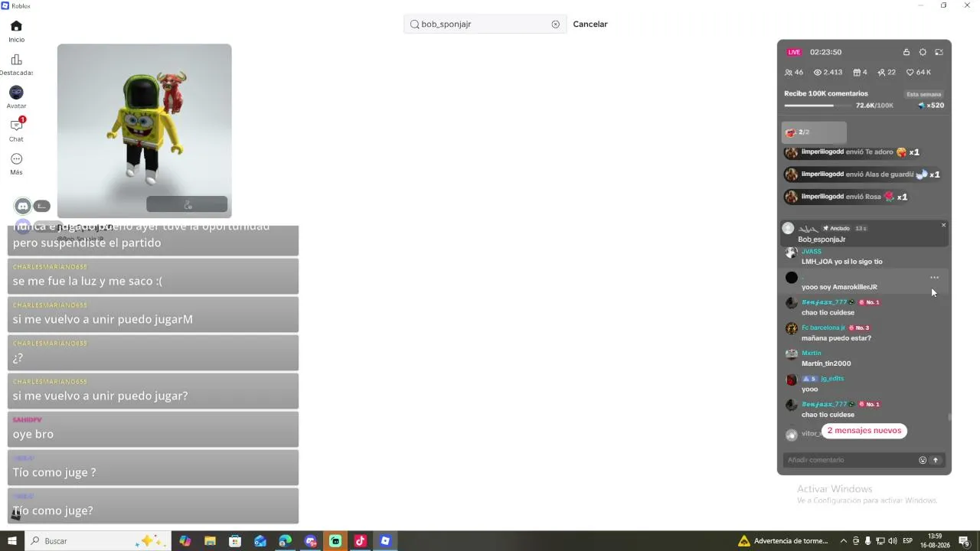Open jg_edits commenter profile
Image resolution: width=980 pixels, height=551 pixels.
[831, 379]
